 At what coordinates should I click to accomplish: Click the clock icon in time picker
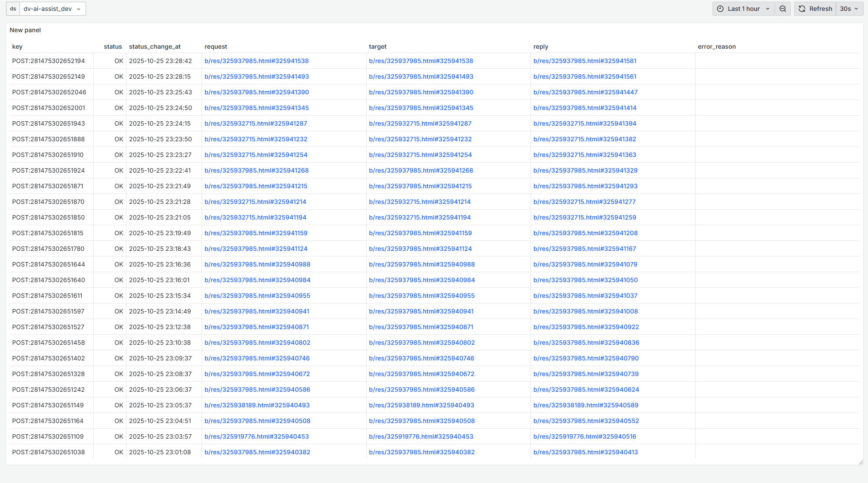coord(720,9)
